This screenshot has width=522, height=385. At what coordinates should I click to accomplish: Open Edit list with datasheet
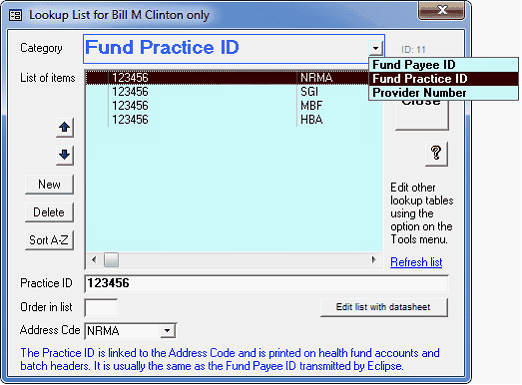point(384,307)
